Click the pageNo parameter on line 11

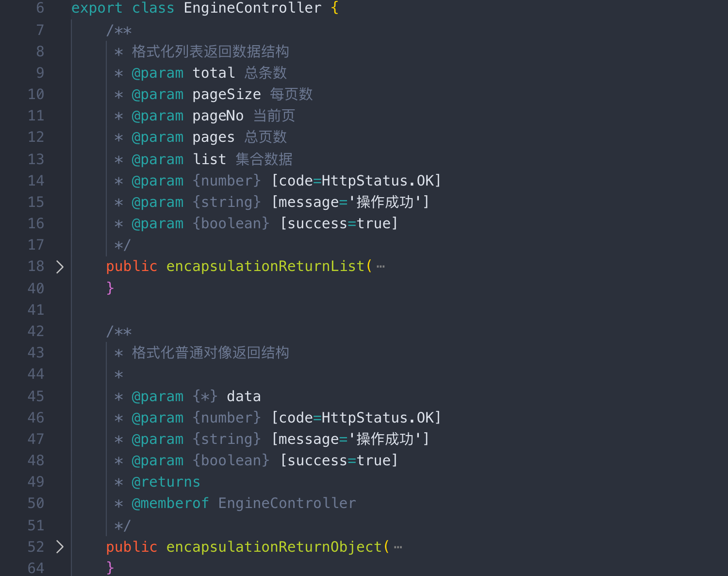coord(218,116)
